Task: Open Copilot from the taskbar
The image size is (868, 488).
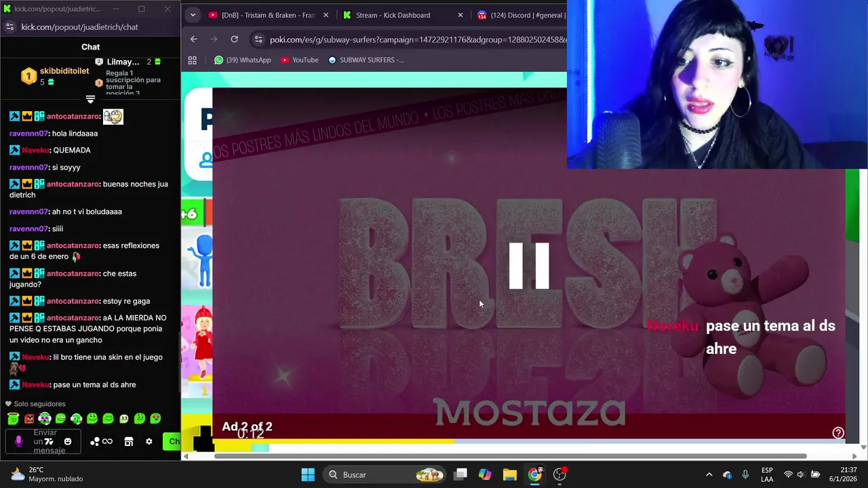Action: pos(485,474)
